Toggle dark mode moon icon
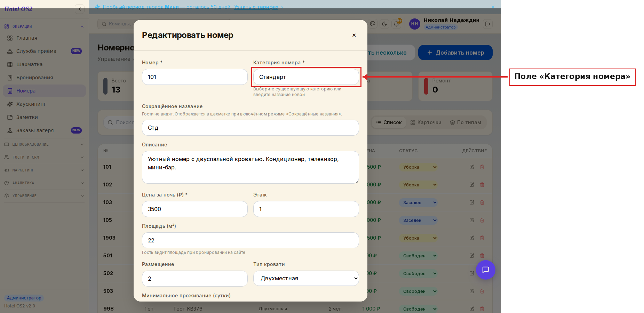The height and width of the screenshot is (313, 644). [x=384, y=24]
